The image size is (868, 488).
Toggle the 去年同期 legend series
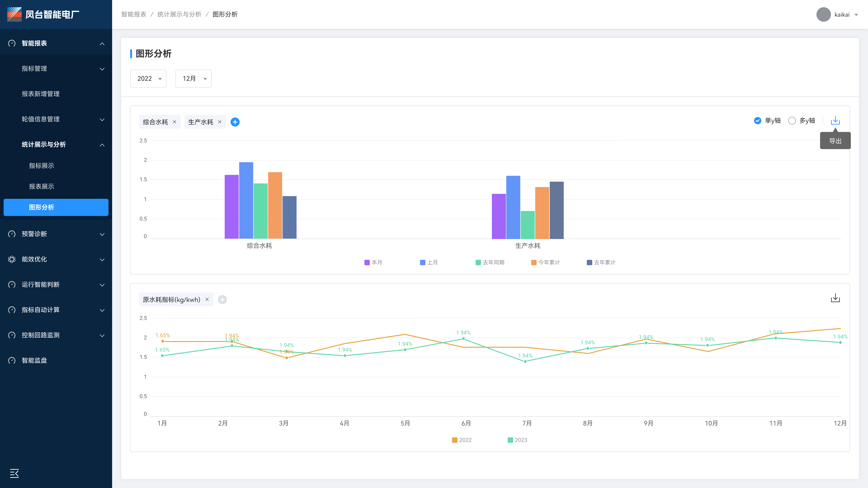pyautogui.click(x=490, y=262)
